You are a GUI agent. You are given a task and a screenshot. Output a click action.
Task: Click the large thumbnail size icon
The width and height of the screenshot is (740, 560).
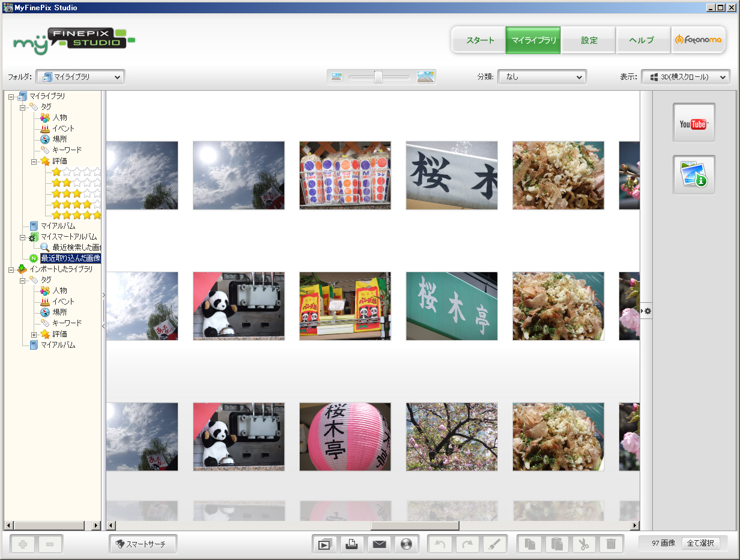click(425, 77)
